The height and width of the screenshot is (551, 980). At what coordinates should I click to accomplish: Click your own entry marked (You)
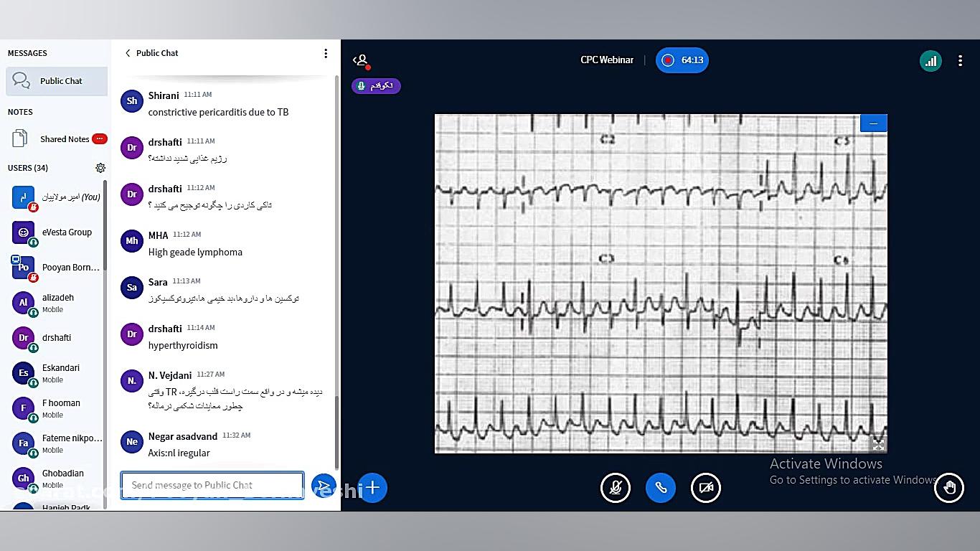[x=57, y=197]
